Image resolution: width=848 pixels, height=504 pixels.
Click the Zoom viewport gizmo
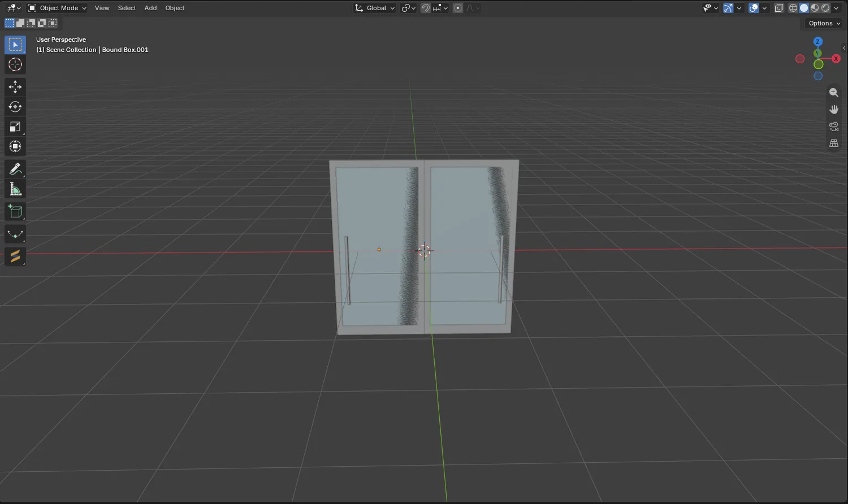pyautogui.click(x=834, y=93)
